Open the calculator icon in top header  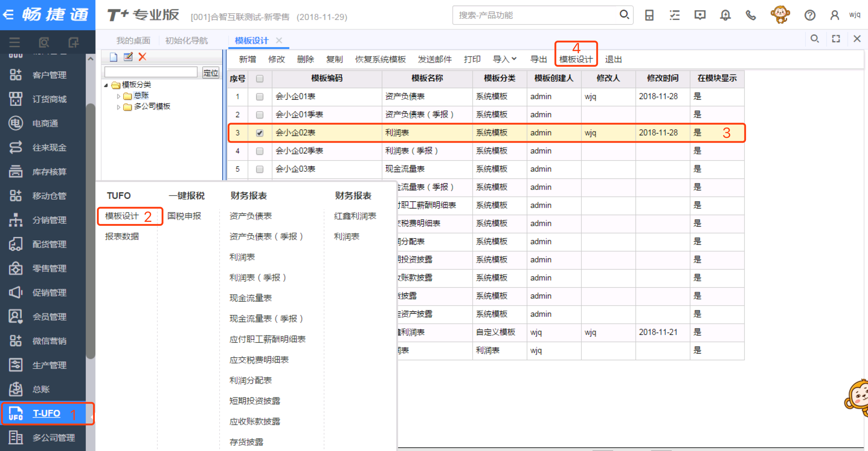[649, 15]
